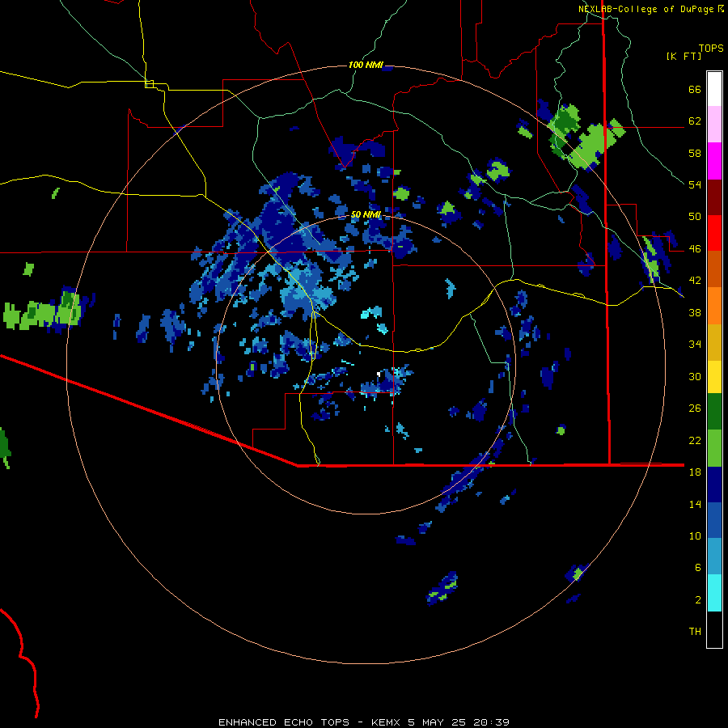The width and height of the screenshot is (728, 728).
Task: Click the 100 NMI range ring label
Action: pos(366,65)
